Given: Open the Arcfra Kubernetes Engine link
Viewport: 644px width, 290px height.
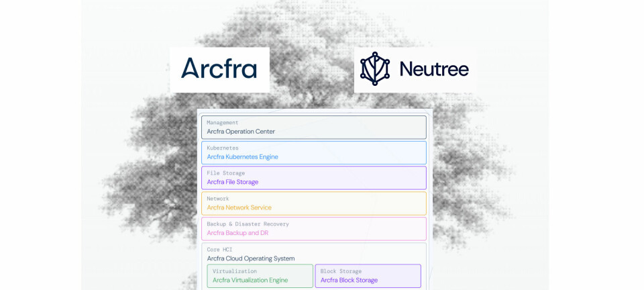Looking at the screenshot, I should pos(242,157).
